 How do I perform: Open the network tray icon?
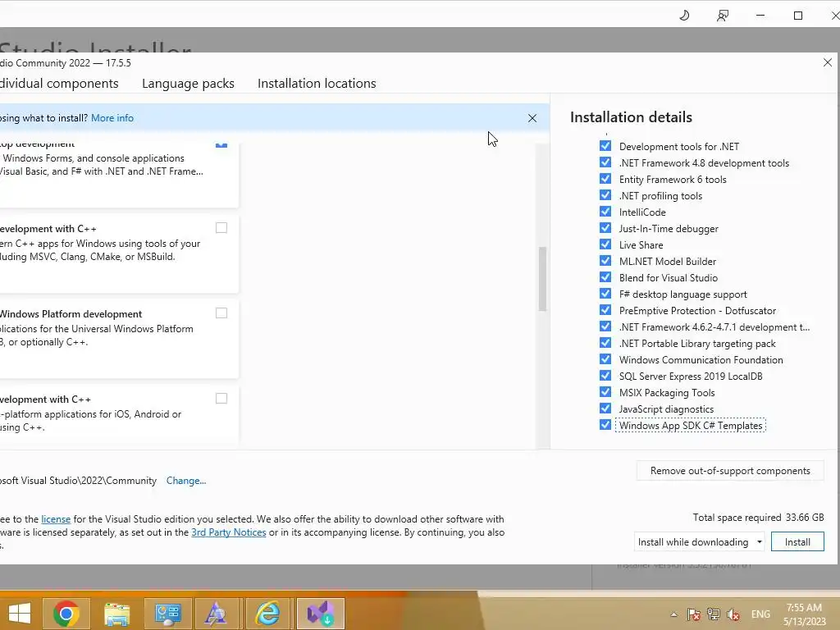click(714, 614)
